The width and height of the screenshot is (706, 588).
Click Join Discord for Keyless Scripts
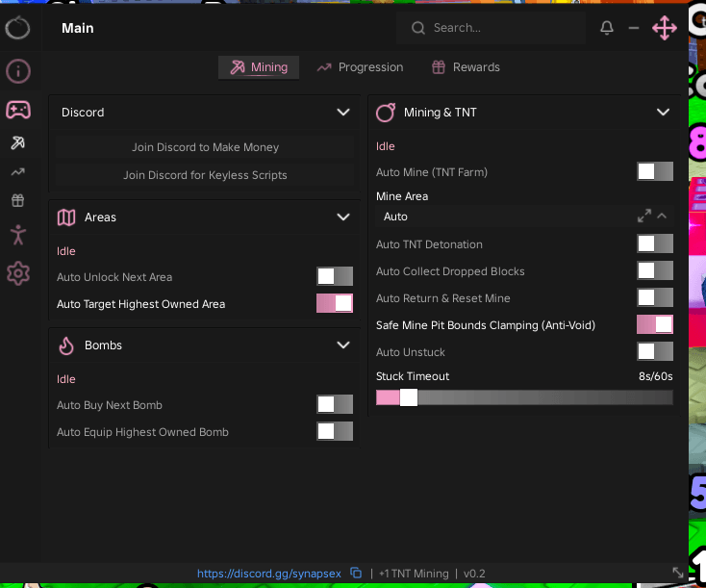click(205, 175)
